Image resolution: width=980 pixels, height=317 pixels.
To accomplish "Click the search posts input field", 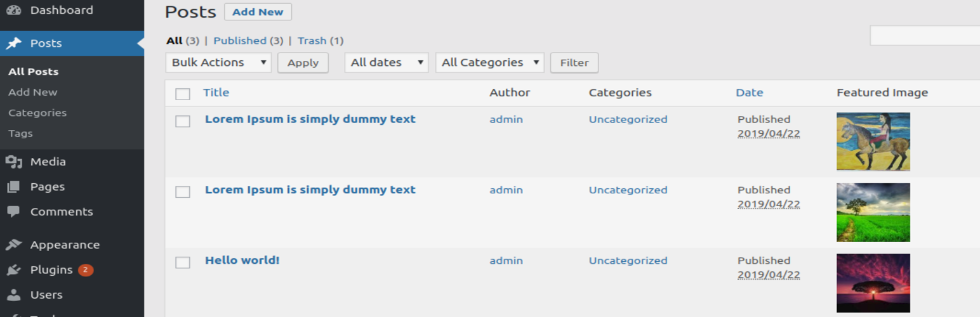I will (924, 36).
